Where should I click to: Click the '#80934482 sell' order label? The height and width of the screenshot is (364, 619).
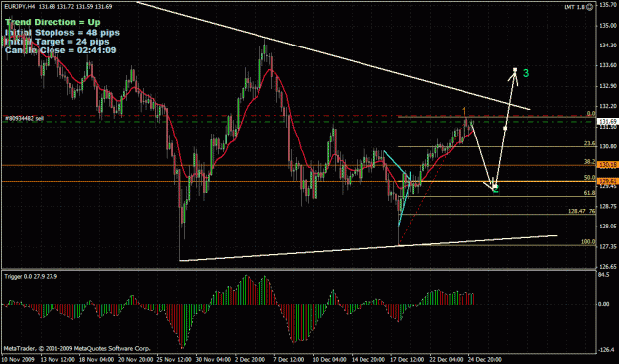coord(24,118)
